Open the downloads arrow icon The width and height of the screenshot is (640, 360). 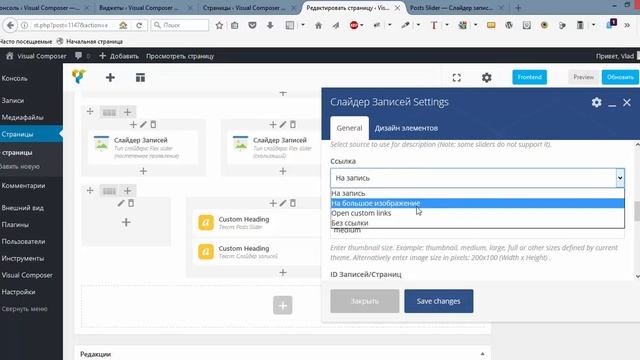[270, 25]
